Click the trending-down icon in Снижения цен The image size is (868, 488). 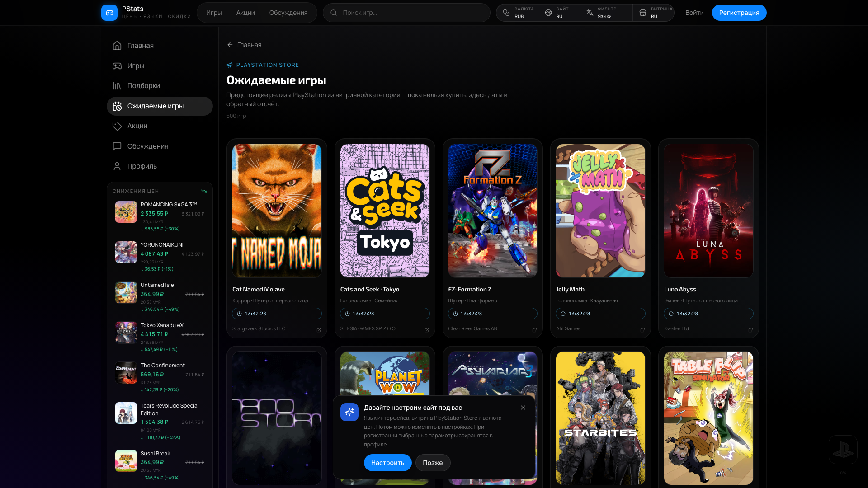[x=204, y=191]
